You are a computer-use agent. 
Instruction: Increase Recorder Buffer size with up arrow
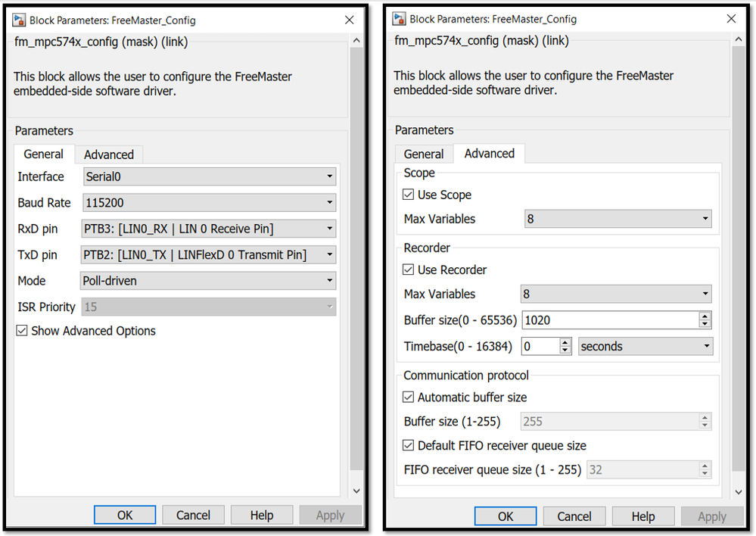pyautogui.click(x=705, y=316)
